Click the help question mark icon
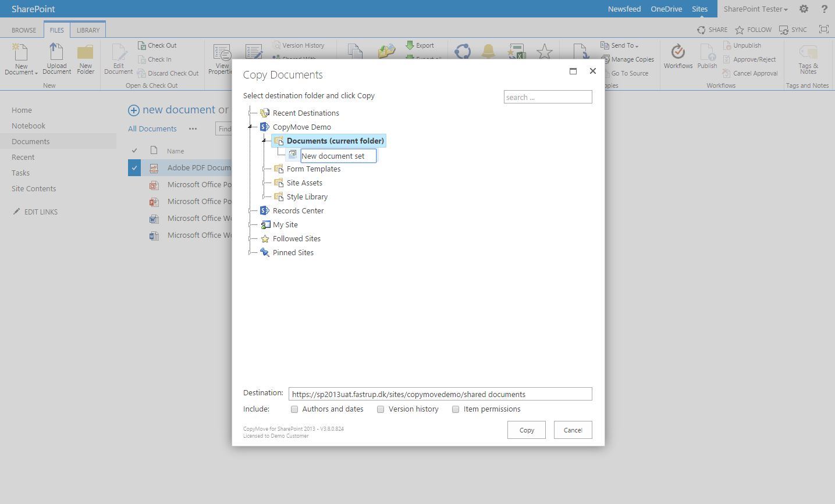The height and width of the screenshot is (504, 835). coord(824,9)
